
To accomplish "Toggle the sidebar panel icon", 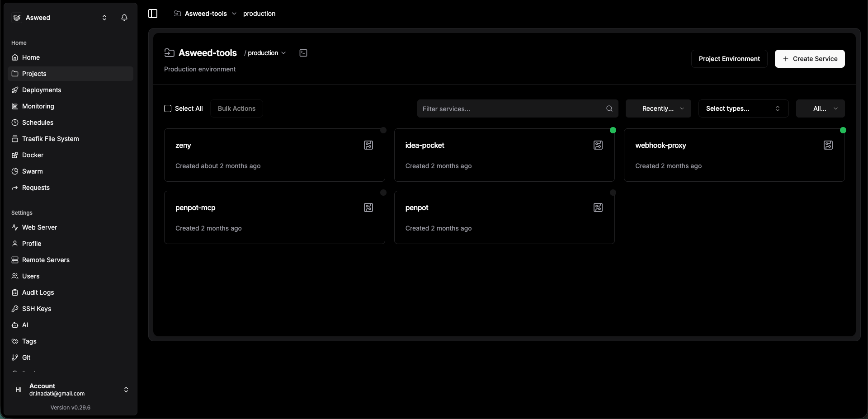I will click(153, 14).
